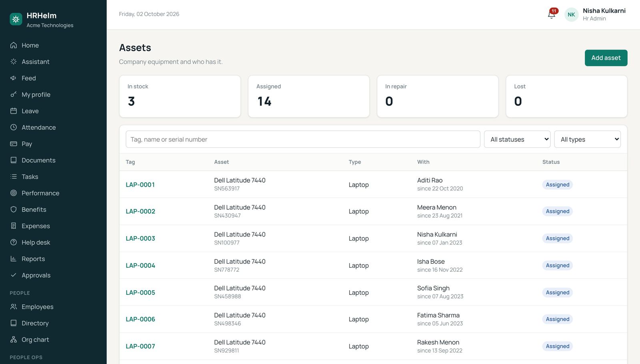Screen dimensions: 640x364
Task: Click the Reports chart icon
Action: pyautogui.click(x=14, y=259)
